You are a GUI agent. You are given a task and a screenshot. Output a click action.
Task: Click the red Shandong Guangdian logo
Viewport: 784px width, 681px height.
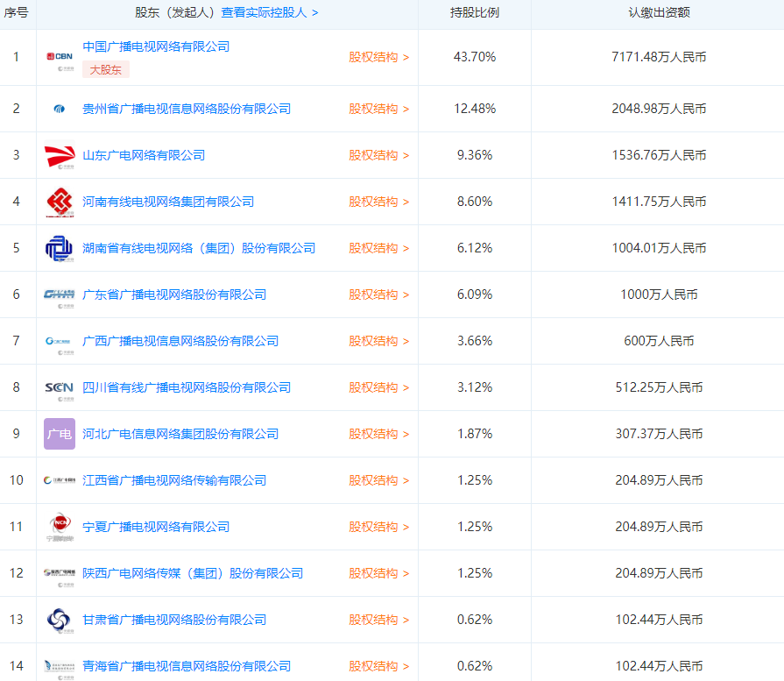point(60,155)
